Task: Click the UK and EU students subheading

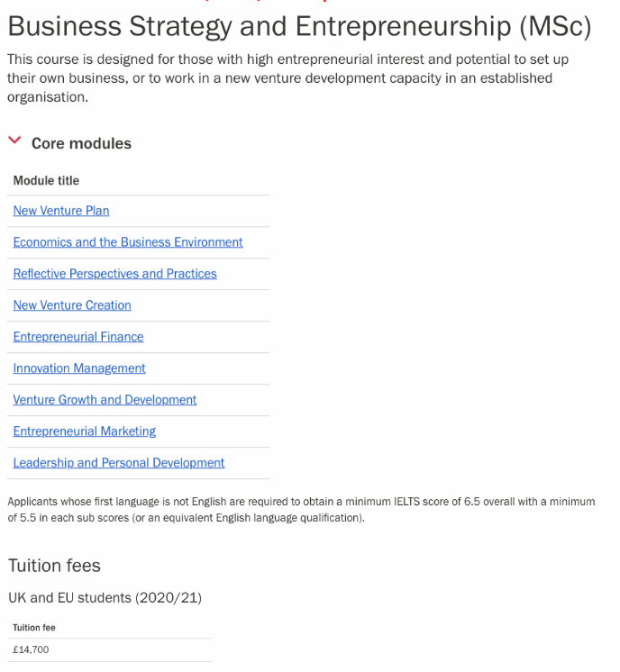Action: (x=105, y=597)
